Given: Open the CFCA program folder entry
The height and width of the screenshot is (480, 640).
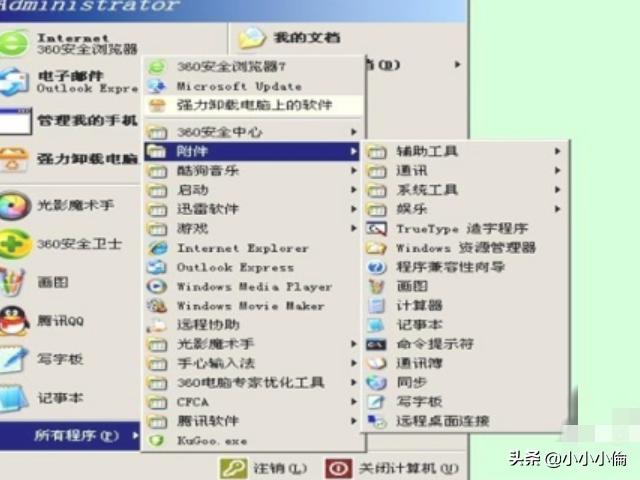Looking at the screenshot, I should (252, 402).
